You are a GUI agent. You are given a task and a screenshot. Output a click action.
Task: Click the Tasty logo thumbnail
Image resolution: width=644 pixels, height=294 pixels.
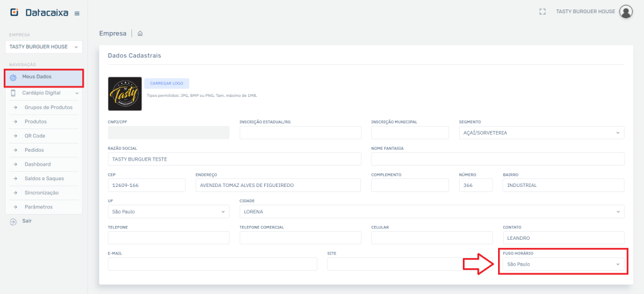pos(125,94)
